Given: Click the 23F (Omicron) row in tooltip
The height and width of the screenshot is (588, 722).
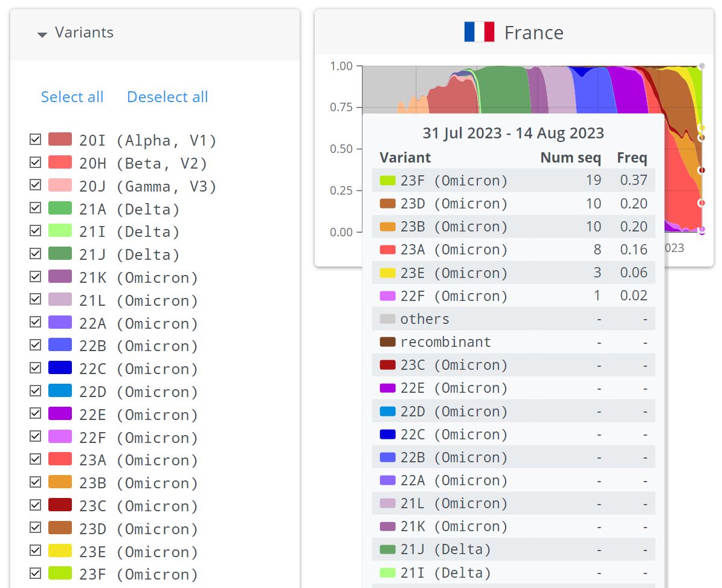Looking at the screenshot, I should pyautogui.click(x=514, y=180).
